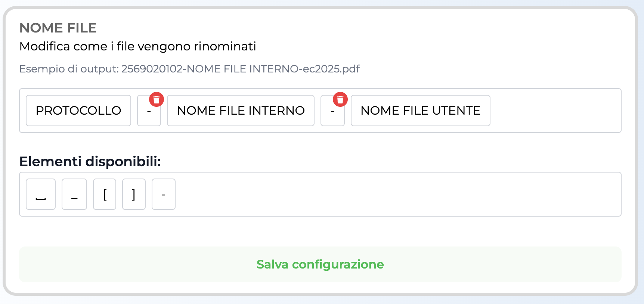Image resolution: width=644 pixels, height=304 pixels.
Task: Click the trash icon on the first separator
Action: click(x=157, y=99)
